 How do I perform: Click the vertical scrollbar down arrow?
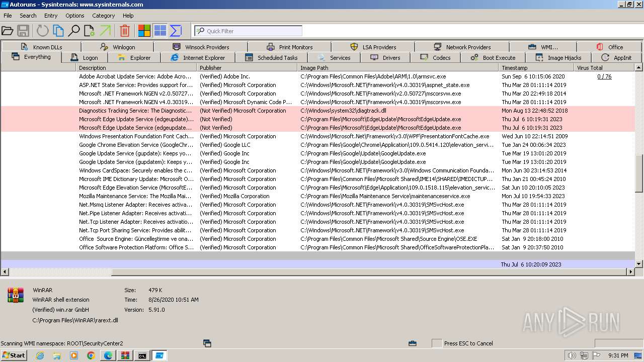(639, 263)
